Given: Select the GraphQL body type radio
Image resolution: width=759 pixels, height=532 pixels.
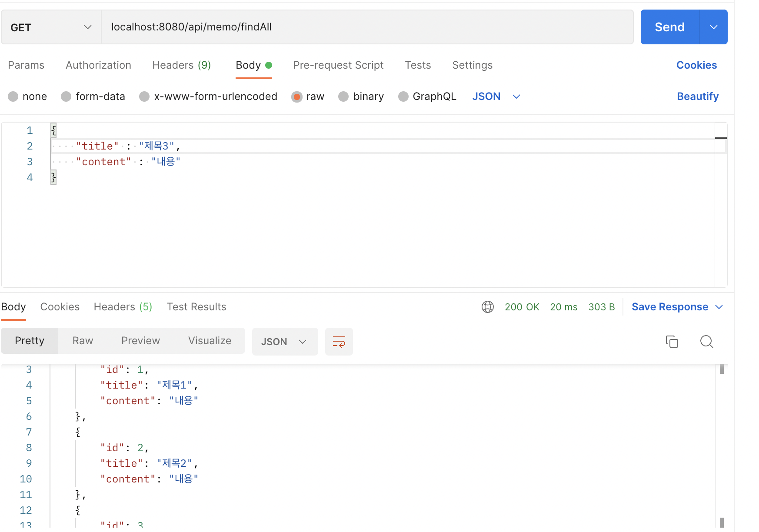Looking at the screenshot, I should coord(403,96).
